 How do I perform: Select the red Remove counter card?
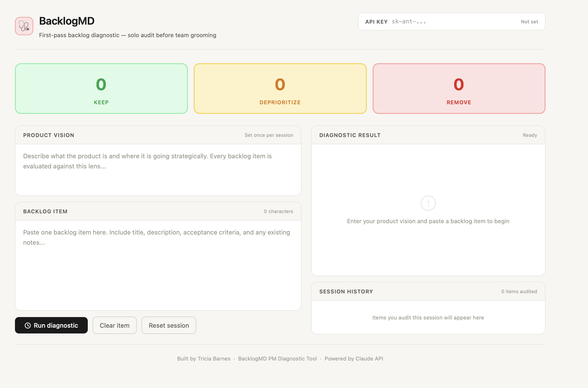click(x=459, y=89)
